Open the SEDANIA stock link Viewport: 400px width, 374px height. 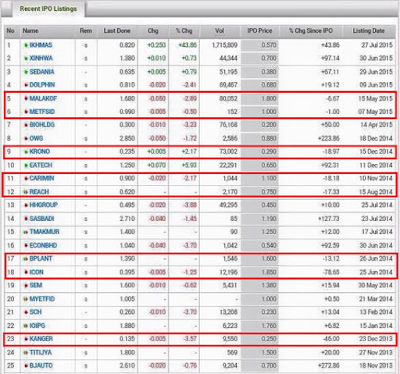pyautogui.click(x=42, y=72)
